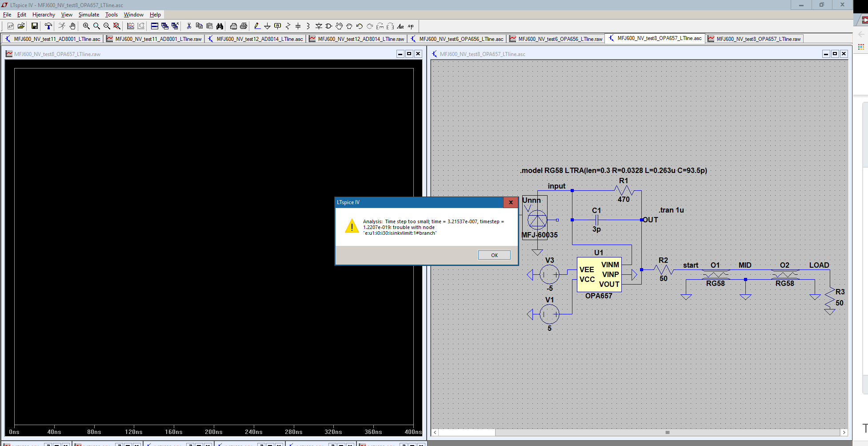This screenshot has width=868, height=446.
Task: Activate the Label Net tool
Action: (277, 26)
